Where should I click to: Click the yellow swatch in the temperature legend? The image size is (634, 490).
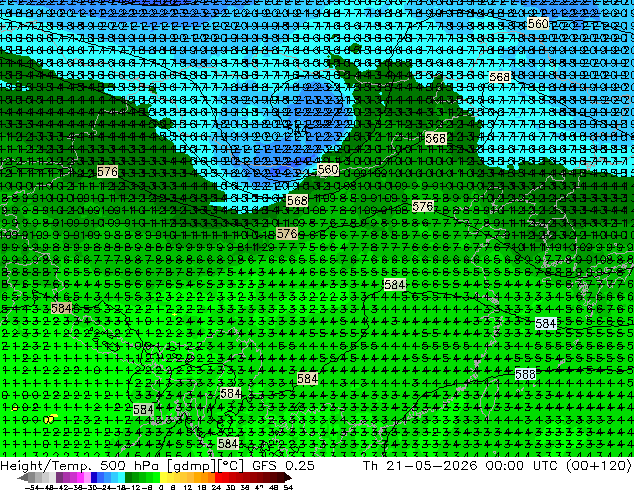pos(163,478)
